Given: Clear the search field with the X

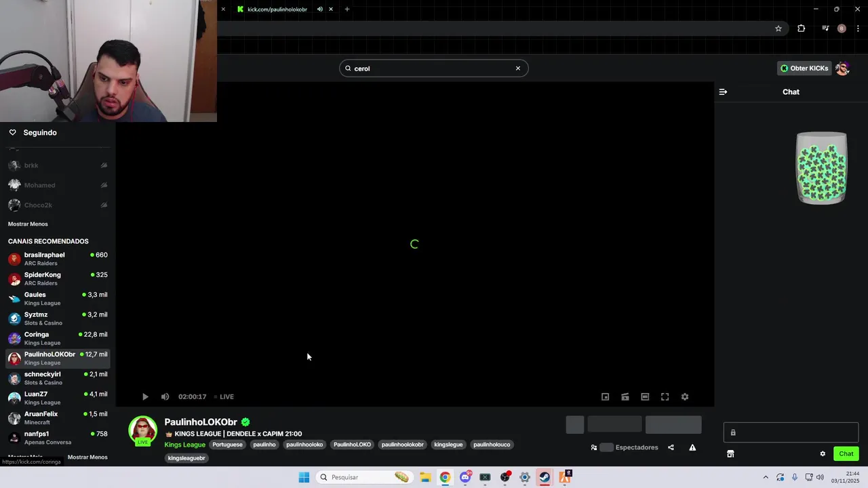Looking at the screenshot, I should tap(518, 68).
